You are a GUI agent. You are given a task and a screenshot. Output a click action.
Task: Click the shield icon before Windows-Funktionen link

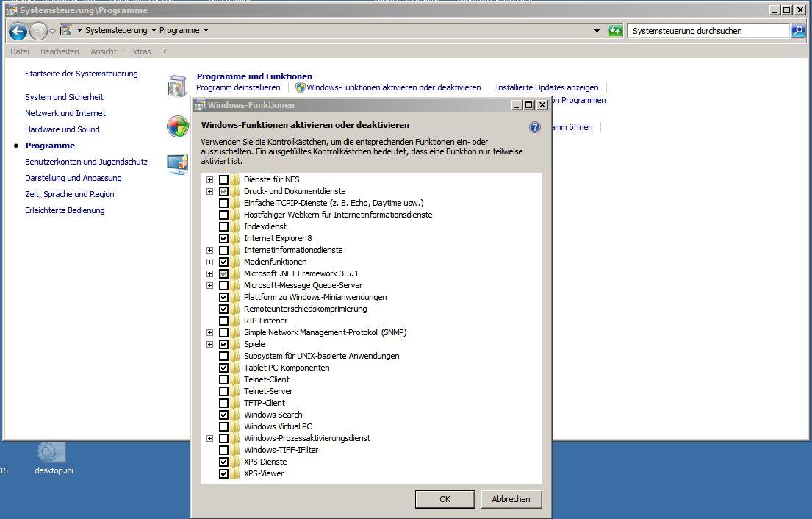click(301, 87)
